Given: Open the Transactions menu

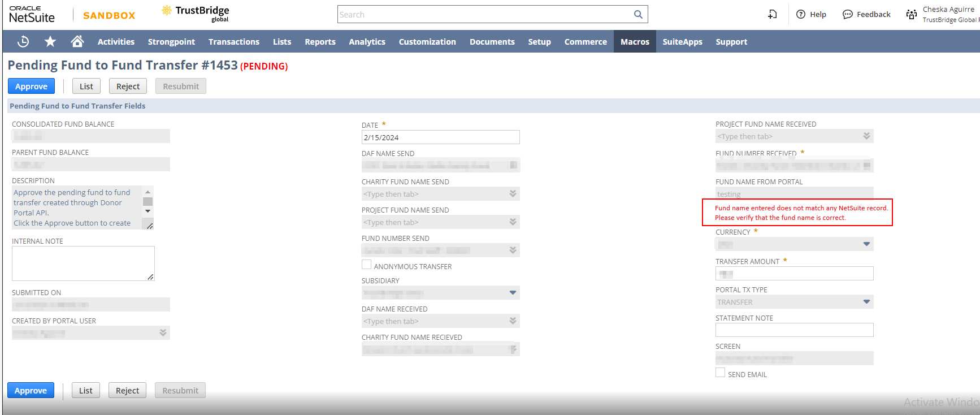Looking at the screenshot, I should [x=233, y=42].
